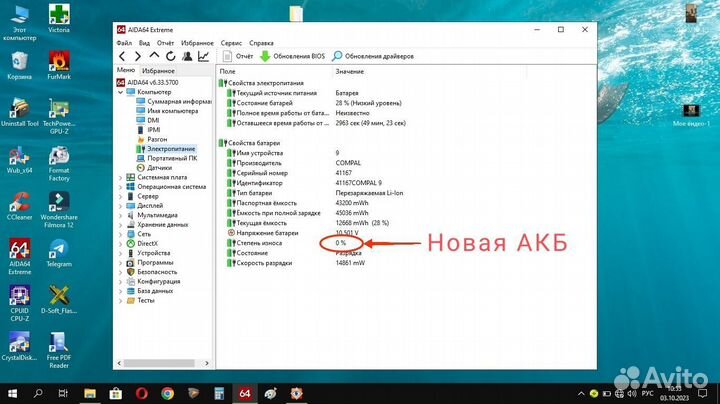
Task: Collapse the Компьютер tree node
Action: (x=121, y=92)
